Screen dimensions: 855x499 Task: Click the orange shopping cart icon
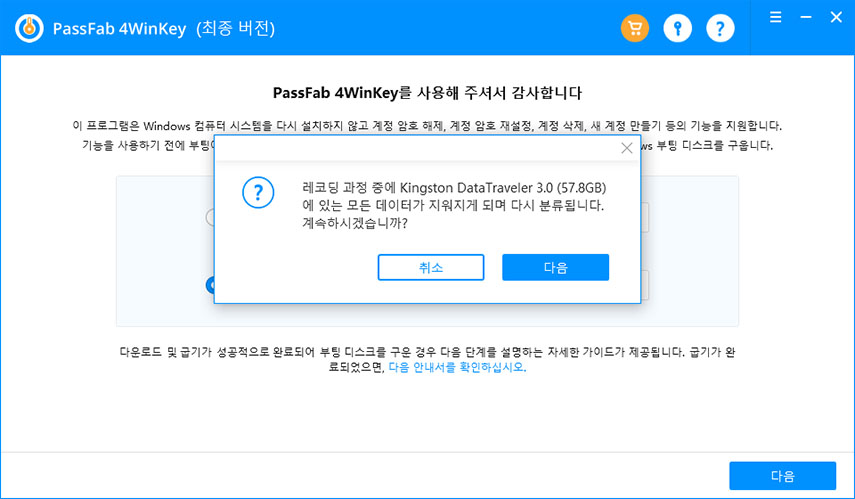(635, 28)
